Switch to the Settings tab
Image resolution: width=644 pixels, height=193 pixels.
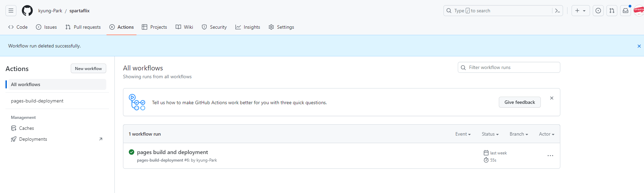click(x=281, y=27)
